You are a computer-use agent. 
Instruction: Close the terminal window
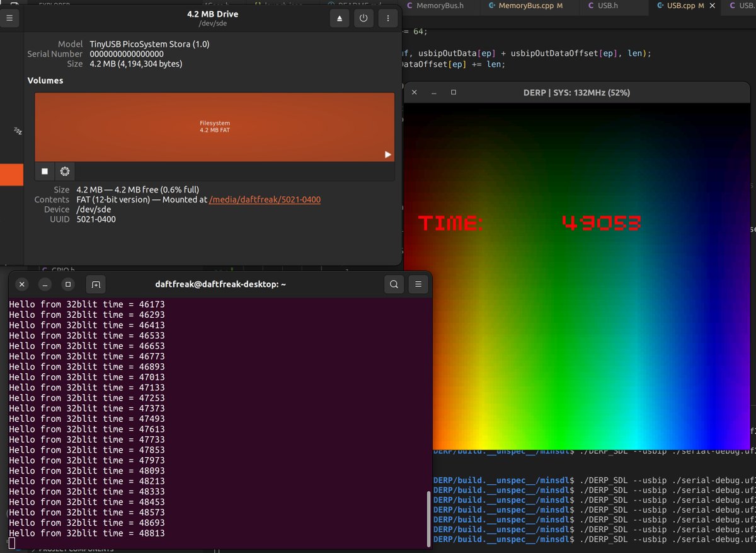pyautogui.click(x=21, y=284)
